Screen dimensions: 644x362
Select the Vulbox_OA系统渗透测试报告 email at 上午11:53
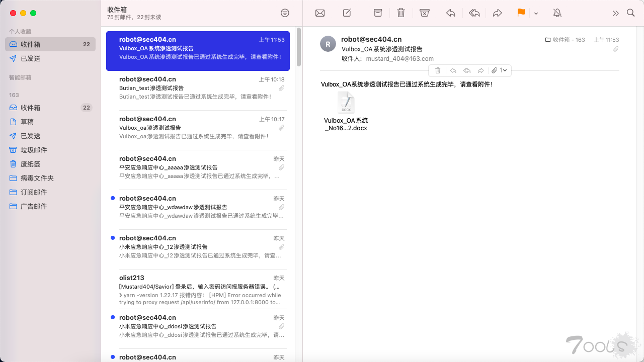point(198,51)
